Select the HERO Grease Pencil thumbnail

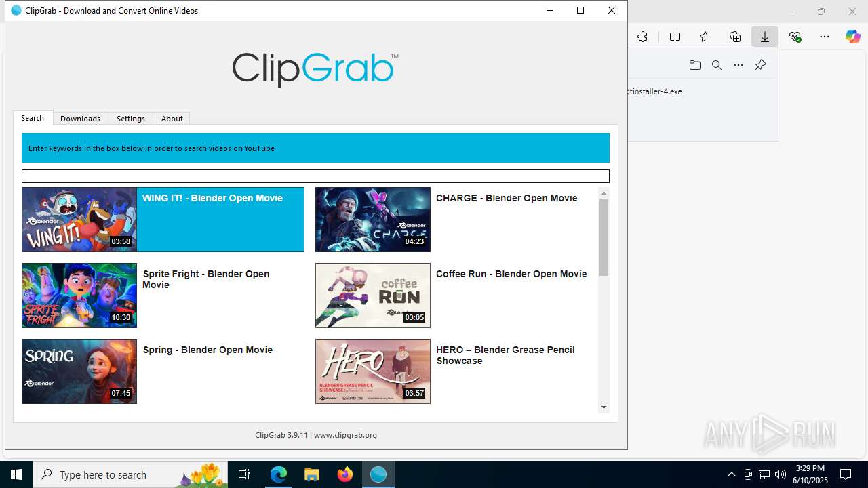coord(373,371)
